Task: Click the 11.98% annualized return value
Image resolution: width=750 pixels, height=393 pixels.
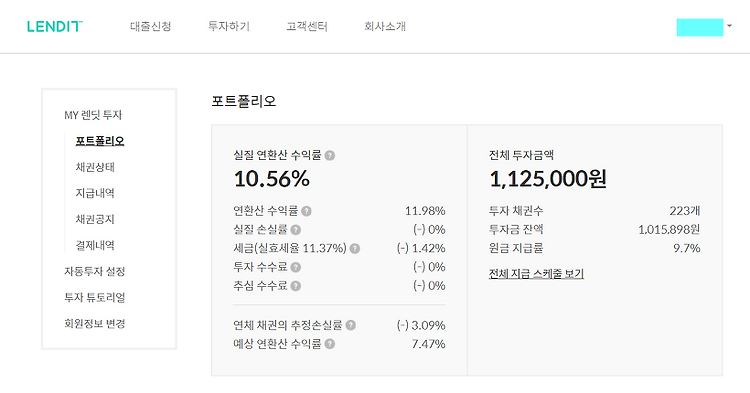Action: click(x=425, y=211)
